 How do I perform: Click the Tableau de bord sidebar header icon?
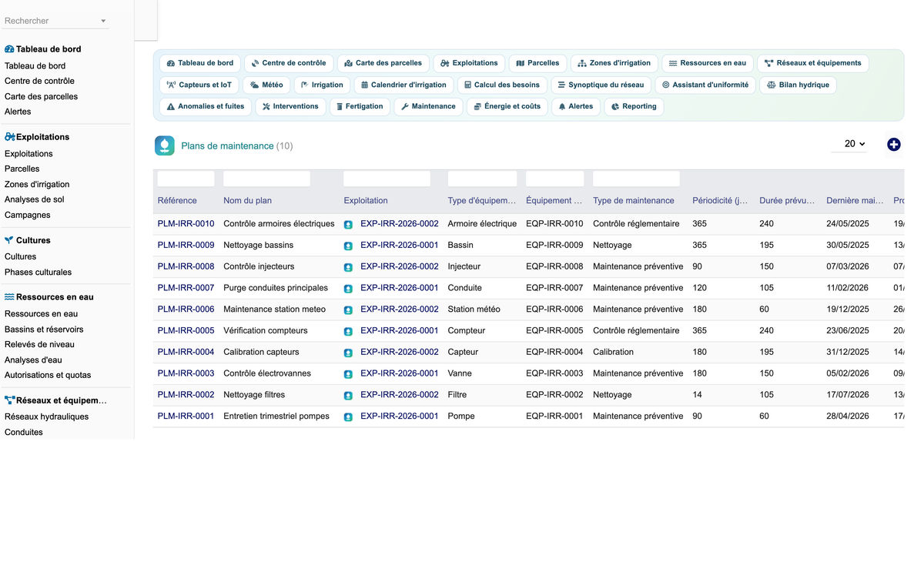point(9,49)
